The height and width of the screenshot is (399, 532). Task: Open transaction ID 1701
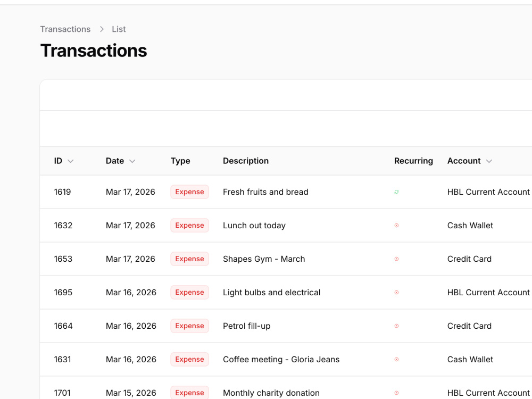coord(62,393)
